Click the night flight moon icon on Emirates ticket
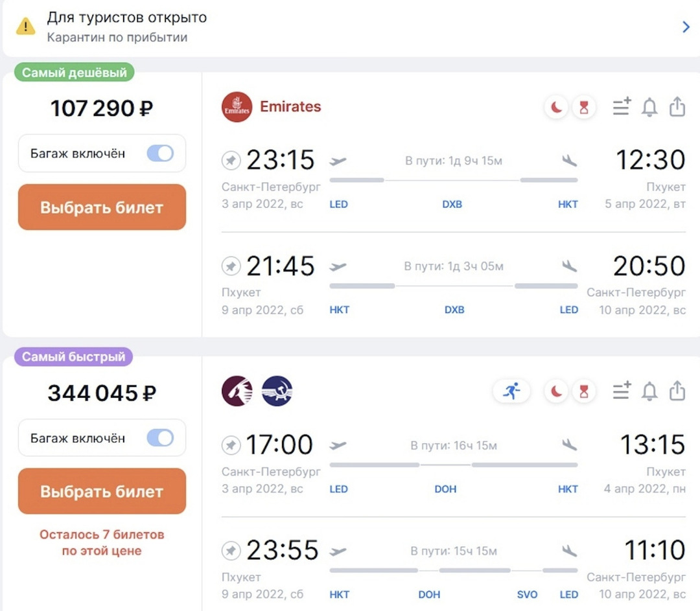This screenshot has height=611, width=700. 556,108
